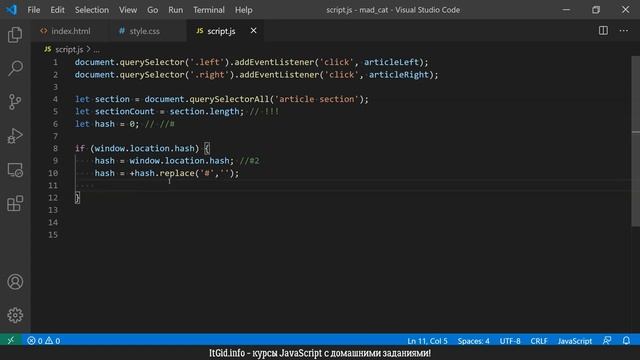
Task: Open Source Control view
Action: click(15, 102)
